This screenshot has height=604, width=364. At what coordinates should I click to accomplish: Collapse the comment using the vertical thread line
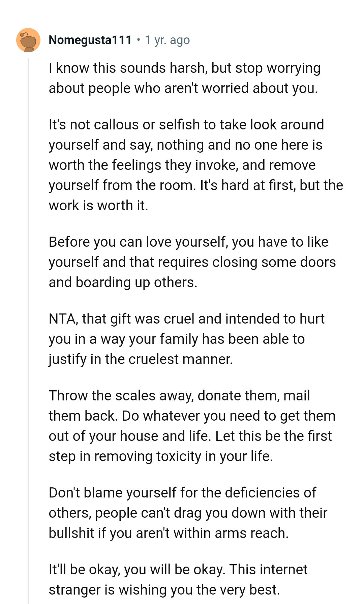pyautogui.click(x=29, y=303)
